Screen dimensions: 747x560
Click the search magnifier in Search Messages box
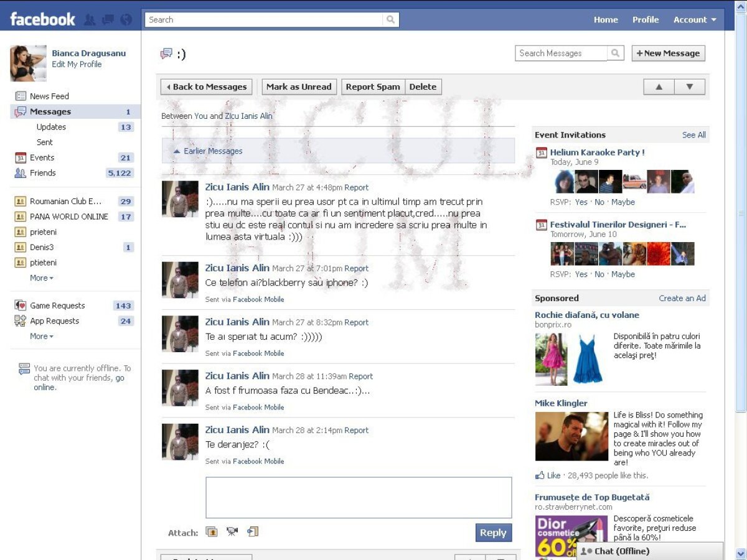pyautogui.click(x=615, y=53)
